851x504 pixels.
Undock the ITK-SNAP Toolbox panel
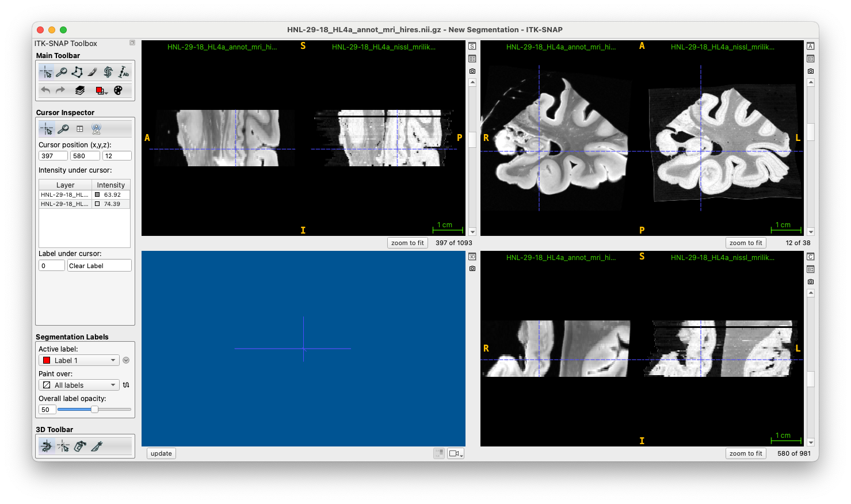point(132,43)
